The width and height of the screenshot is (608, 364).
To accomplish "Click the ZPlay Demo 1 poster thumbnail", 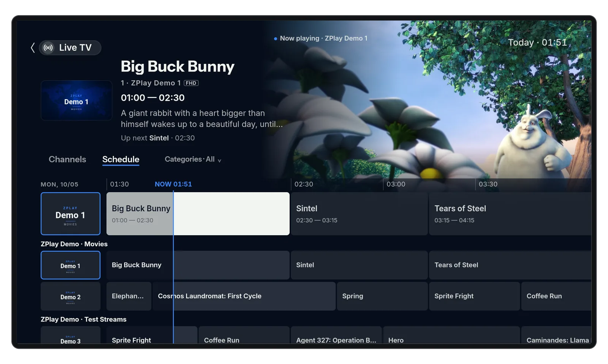I will coord(76,100).
